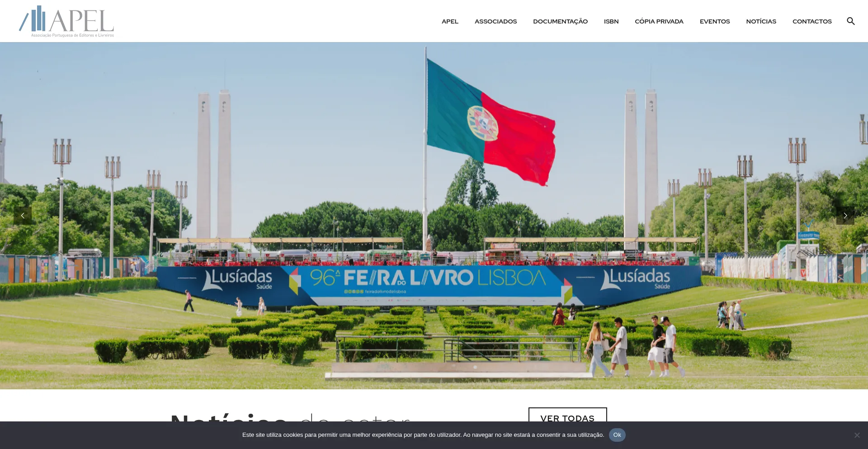Go to previous slide with left arrow
Viewport: 868px width, 449px height.
(23, 216)
